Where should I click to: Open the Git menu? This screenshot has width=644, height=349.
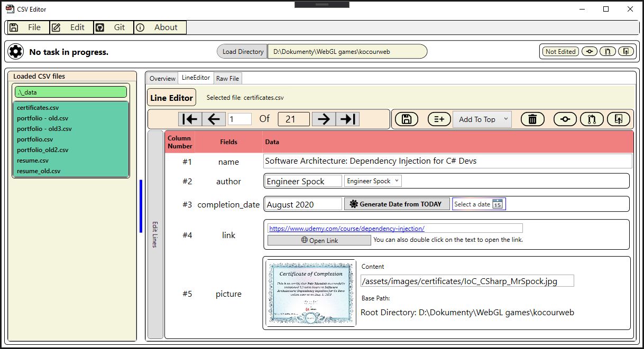(113, 27)
